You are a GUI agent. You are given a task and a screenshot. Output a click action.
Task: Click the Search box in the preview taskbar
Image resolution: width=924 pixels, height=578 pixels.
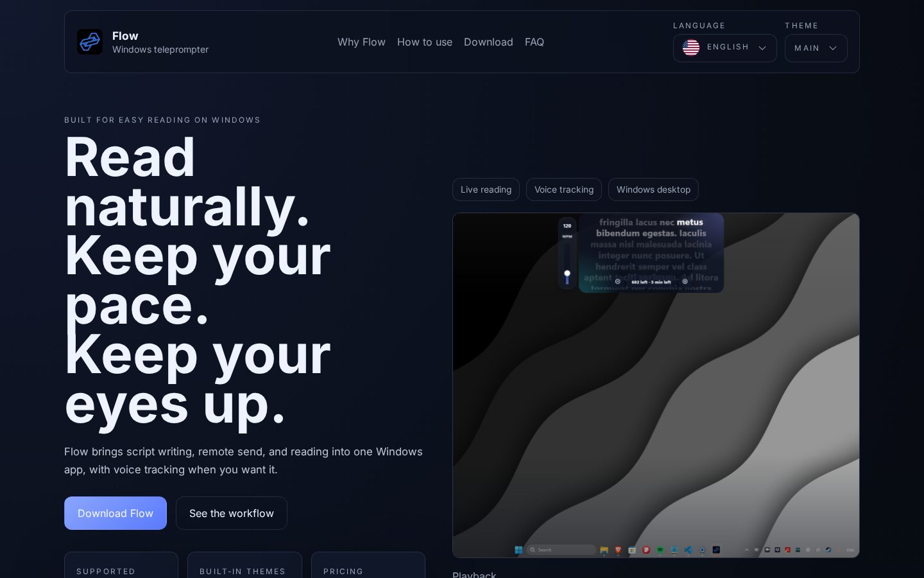[561, 550]
